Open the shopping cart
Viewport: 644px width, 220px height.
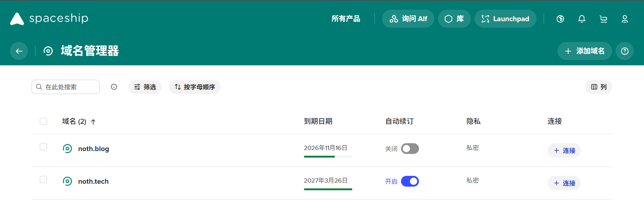(x=603, y=19)
